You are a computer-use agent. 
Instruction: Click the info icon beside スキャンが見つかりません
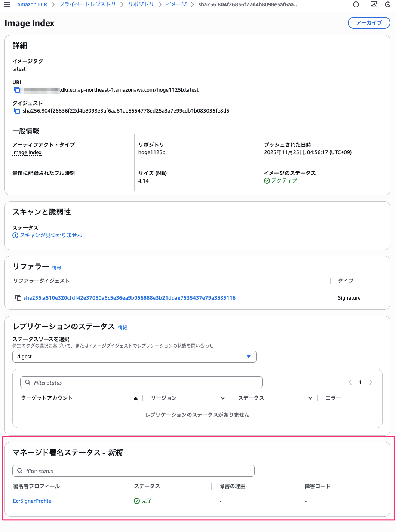15,235
